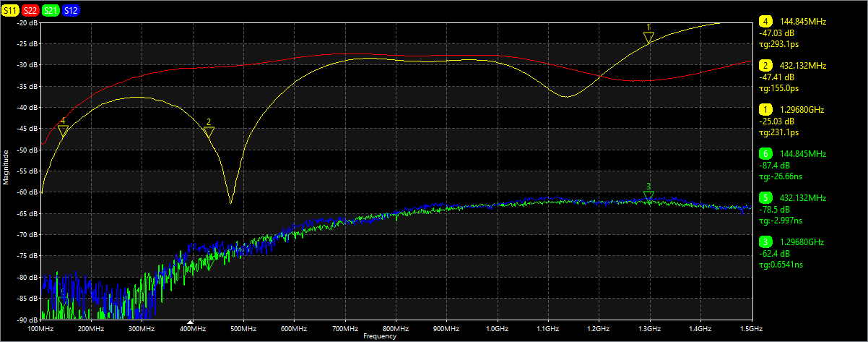Click the 1.29680GHz yellow marker frequency text
This screenshot has height=342, width=868.
tap(802, 109)
